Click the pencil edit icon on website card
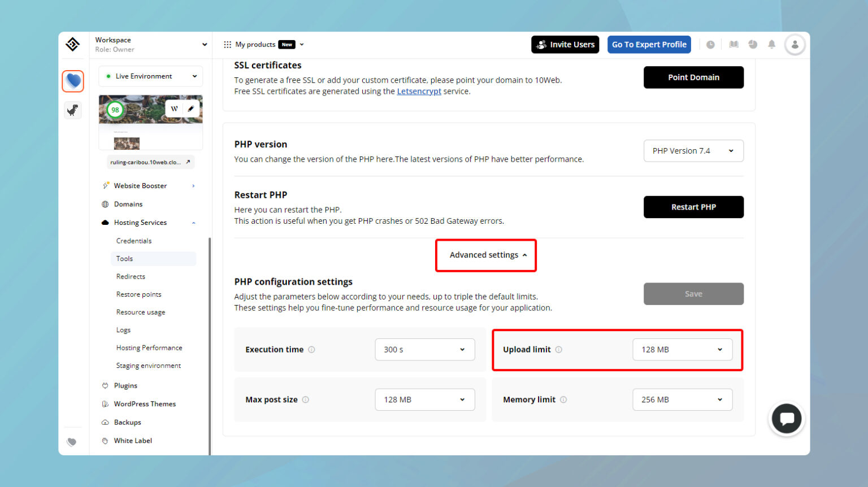This screenshot has width=868, height=487. pos(192,107)
